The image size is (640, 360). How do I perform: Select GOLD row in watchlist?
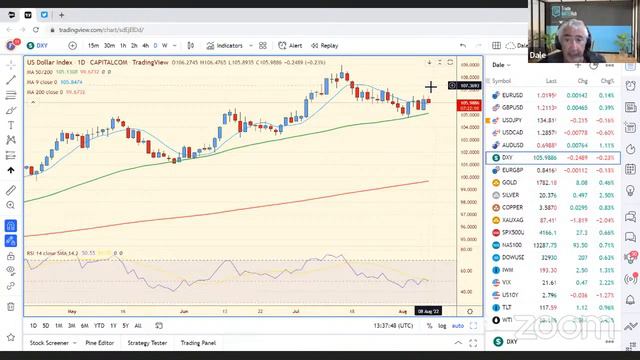[553, 182]
